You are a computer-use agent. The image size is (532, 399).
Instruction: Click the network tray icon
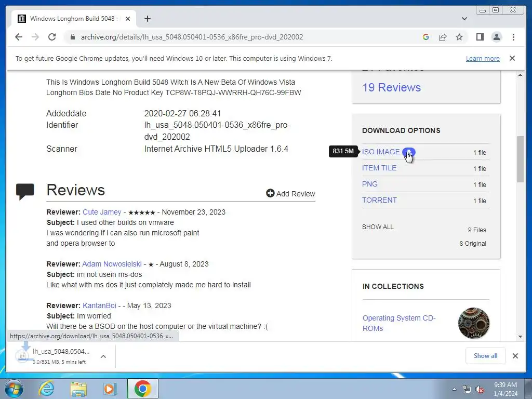tap(467, 390)
